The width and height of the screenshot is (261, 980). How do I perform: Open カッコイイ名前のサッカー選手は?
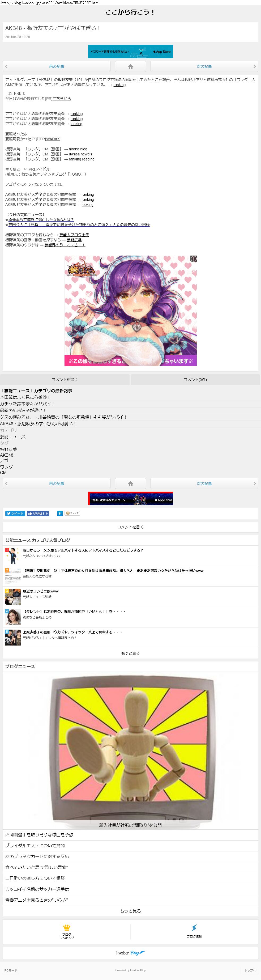(131, 889)
